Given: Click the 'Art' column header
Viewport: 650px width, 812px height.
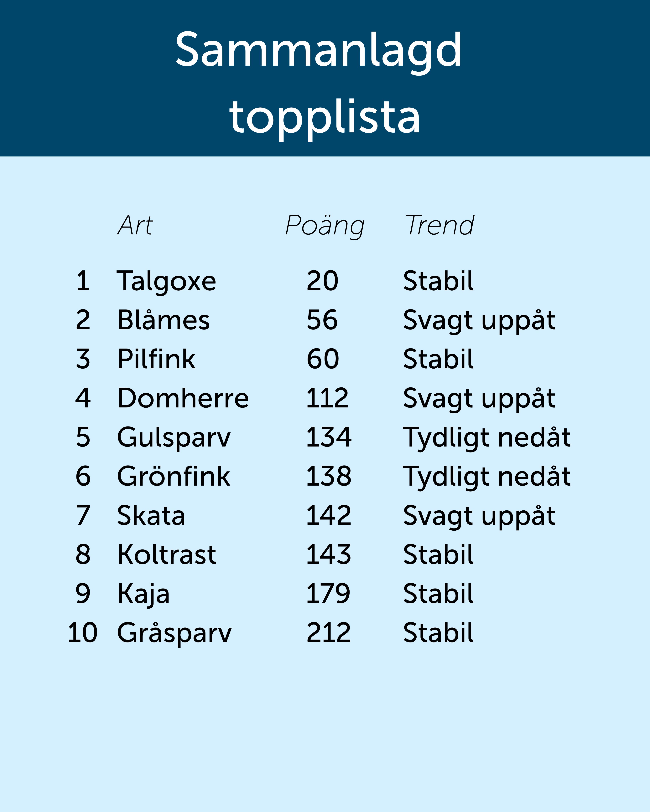Looking at the screenshot, I should (135, 225).
